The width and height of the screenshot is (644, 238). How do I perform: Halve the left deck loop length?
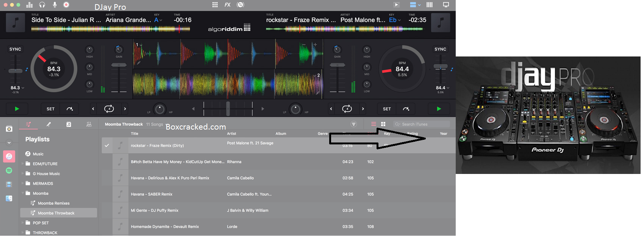click(x=93, y=109)
